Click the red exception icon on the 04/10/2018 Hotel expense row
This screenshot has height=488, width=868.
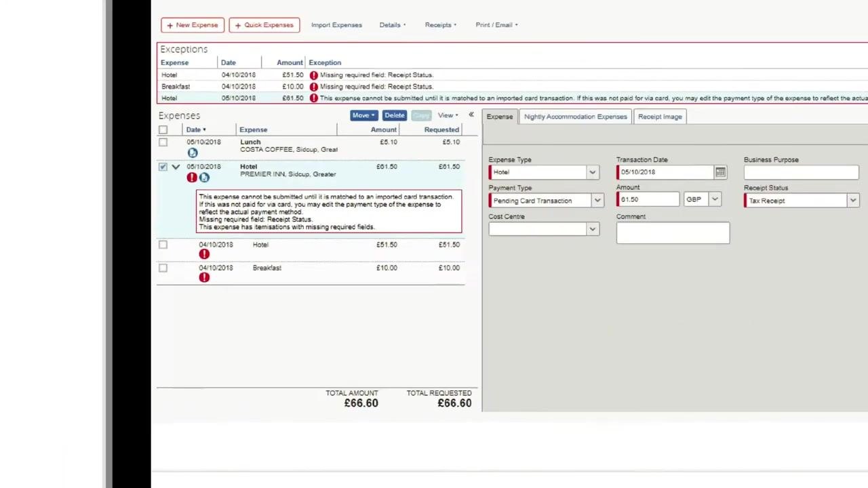(204, 254)
